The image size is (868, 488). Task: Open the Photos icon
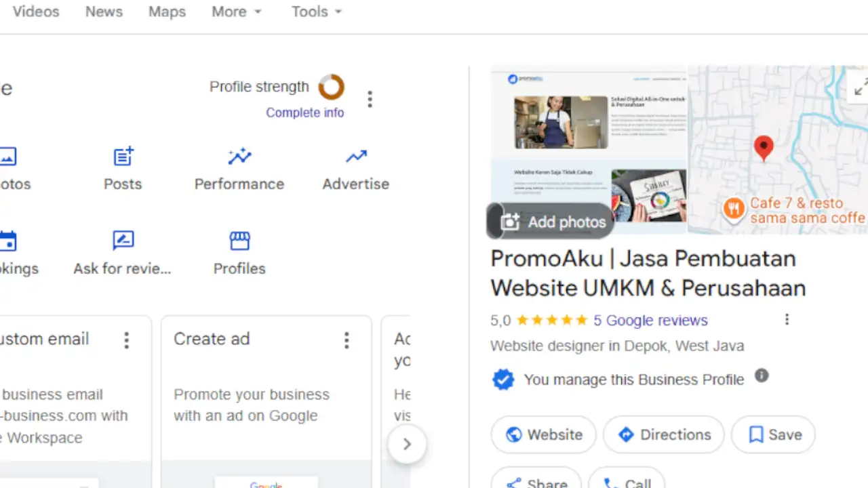coord(7,157)
